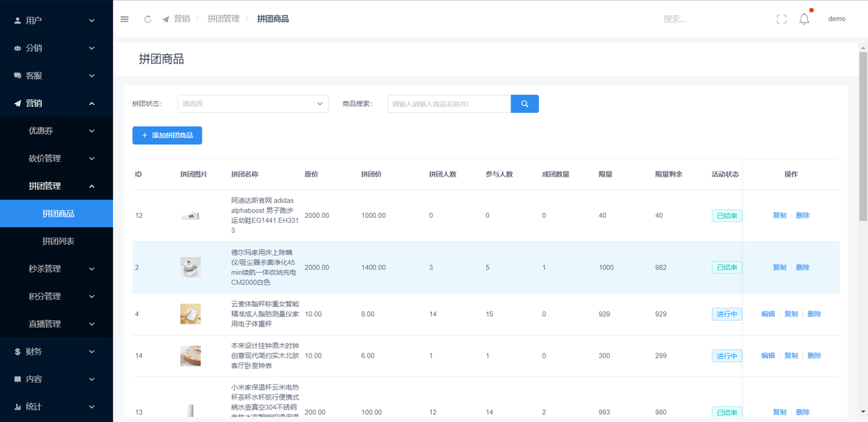Click the 分销 sidebar icon
This screenshot has height=422, width=868.
(x=18, y=48)
